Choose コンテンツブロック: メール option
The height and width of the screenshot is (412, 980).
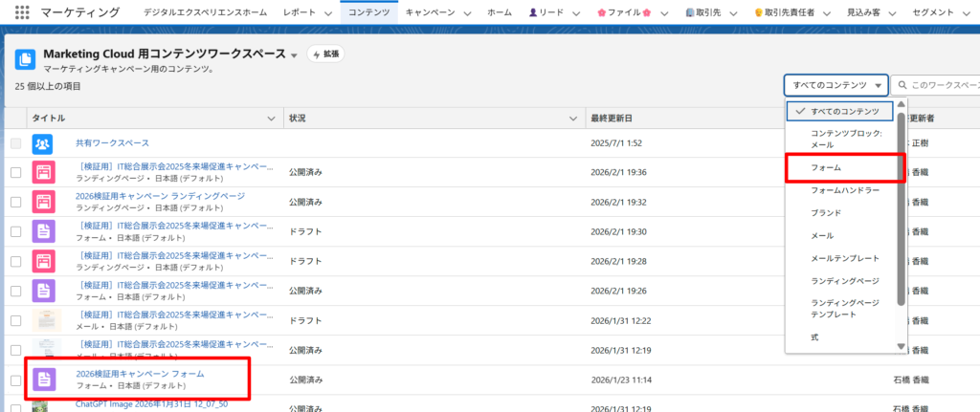(841, 140)
